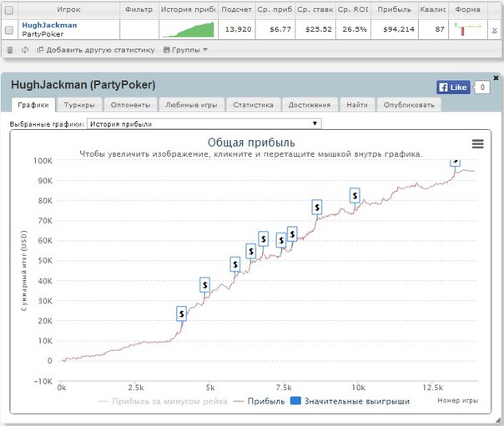Remove HughJackman row with the x icon
The height and width of the screenshot is (426, 504).
(x=494, y=30)
